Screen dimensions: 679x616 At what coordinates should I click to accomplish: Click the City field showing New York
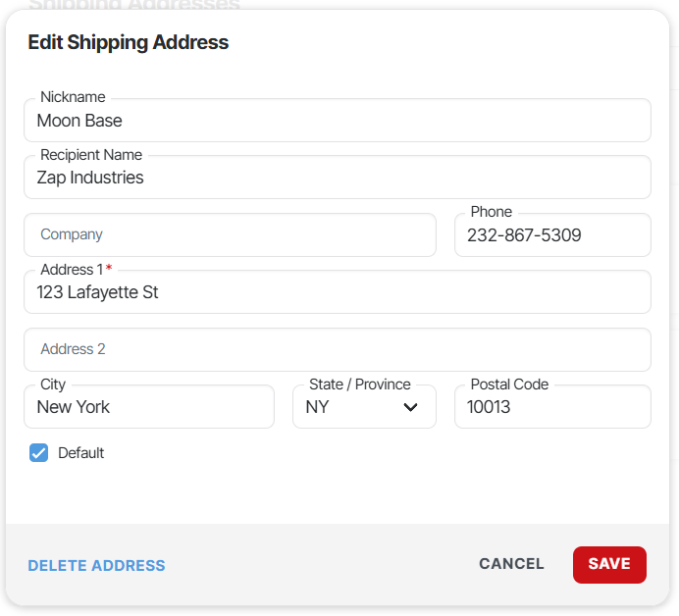149,407
